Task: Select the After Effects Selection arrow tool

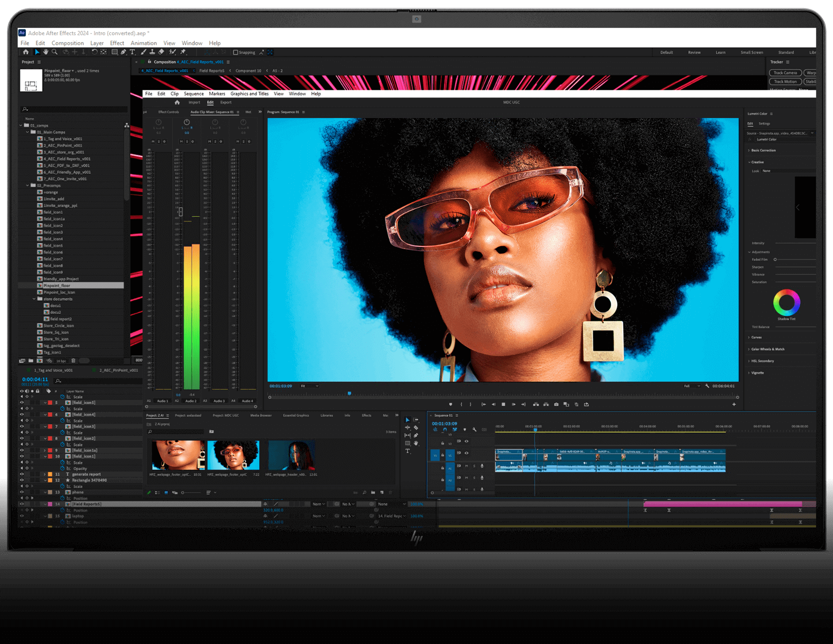Action: (37, 52)
